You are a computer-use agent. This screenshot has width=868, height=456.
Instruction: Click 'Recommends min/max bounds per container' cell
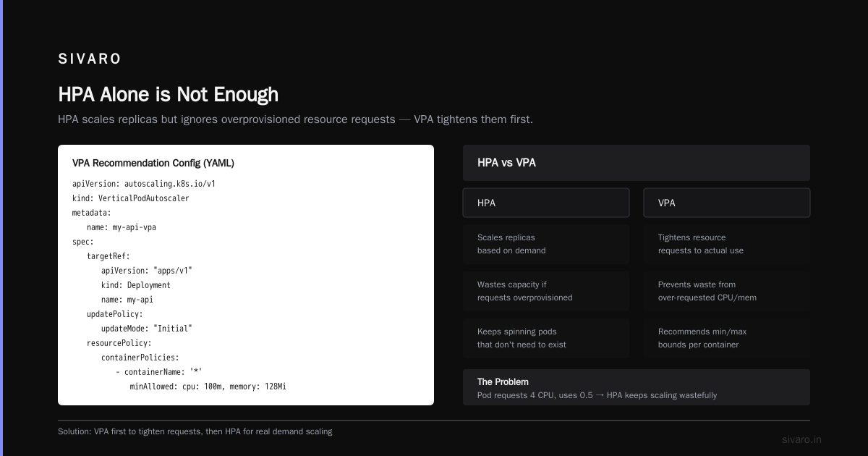[727, 338]
